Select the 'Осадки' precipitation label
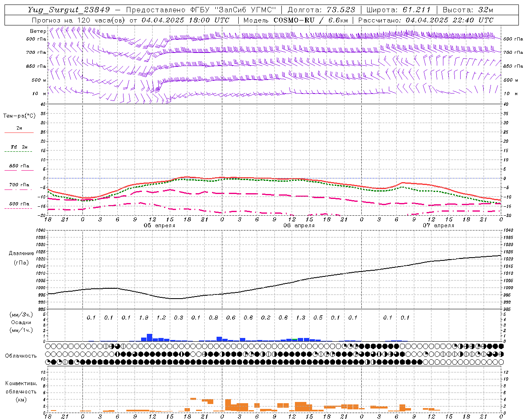 21,323
